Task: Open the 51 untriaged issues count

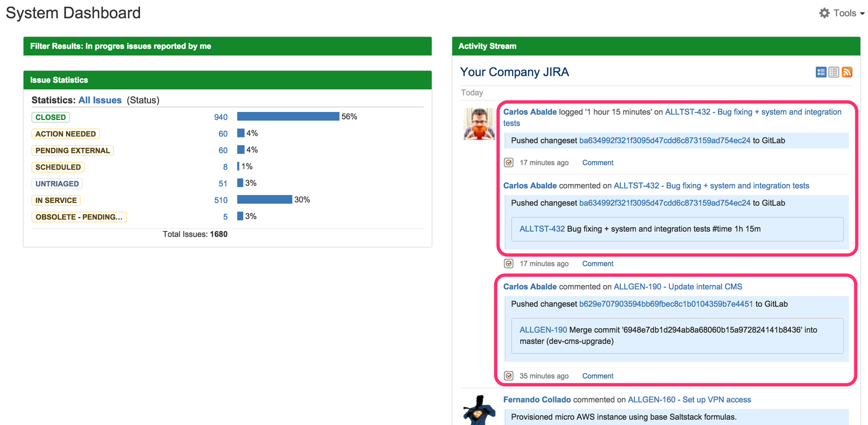Action: pyautogui.click(x=223, y=184)
